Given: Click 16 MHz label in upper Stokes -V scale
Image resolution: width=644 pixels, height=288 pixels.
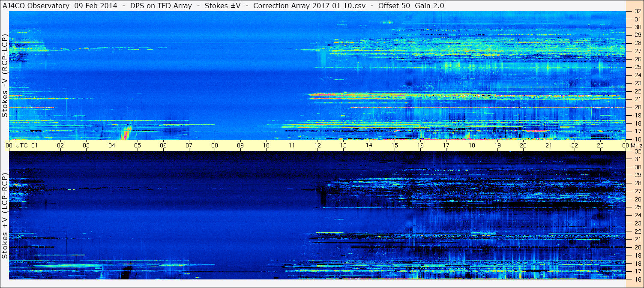Looking at the screenshot, I should click(x=637, y=139).
